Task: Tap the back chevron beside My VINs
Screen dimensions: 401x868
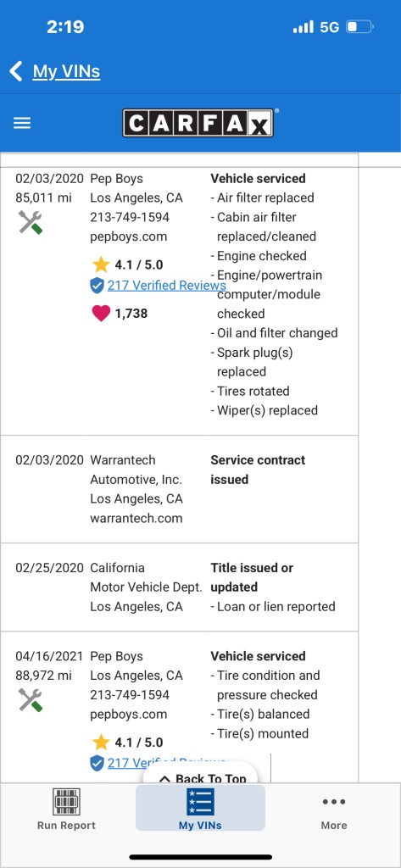Action: pyautogui.click(x=16, y=71)
